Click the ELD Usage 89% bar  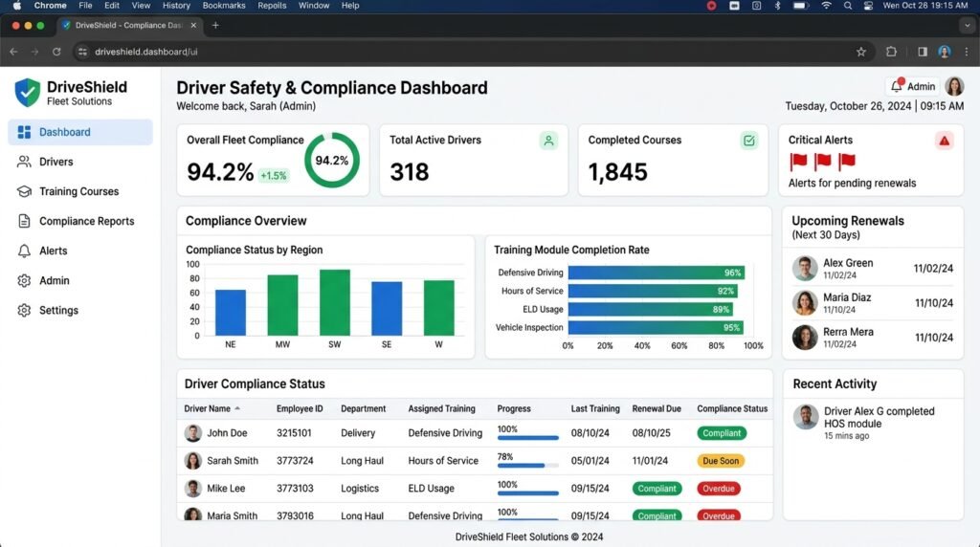point(650,309)
